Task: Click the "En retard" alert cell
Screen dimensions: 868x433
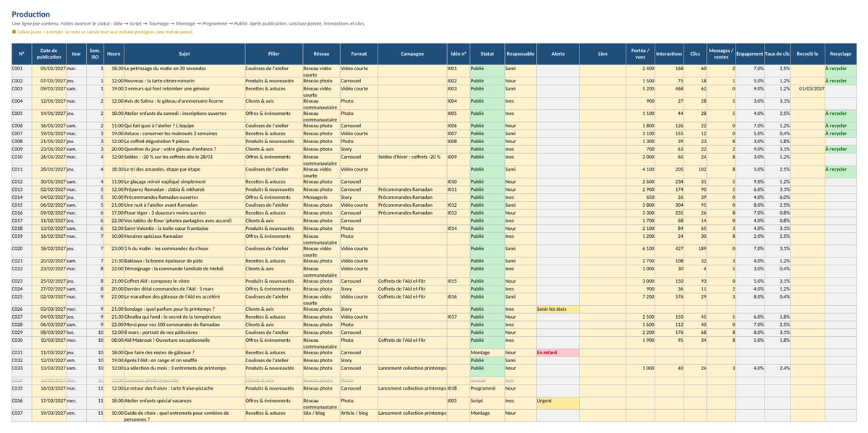Action: click(558, 353)
